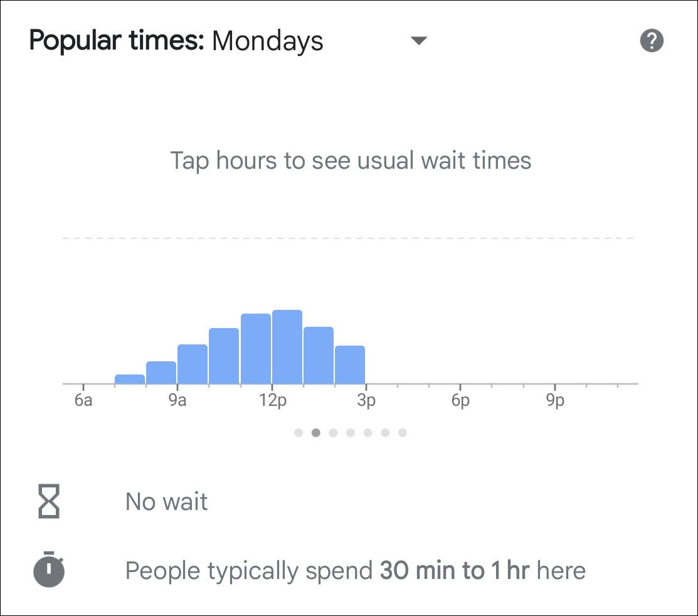This screenshot has width=698, height=616.
Task: Select the 10 AM histogram bar
Action: 224,356
